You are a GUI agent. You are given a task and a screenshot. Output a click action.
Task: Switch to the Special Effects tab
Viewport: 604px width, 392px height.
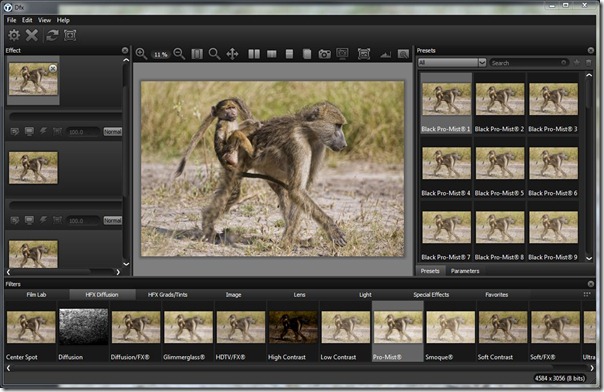[431, 295]
